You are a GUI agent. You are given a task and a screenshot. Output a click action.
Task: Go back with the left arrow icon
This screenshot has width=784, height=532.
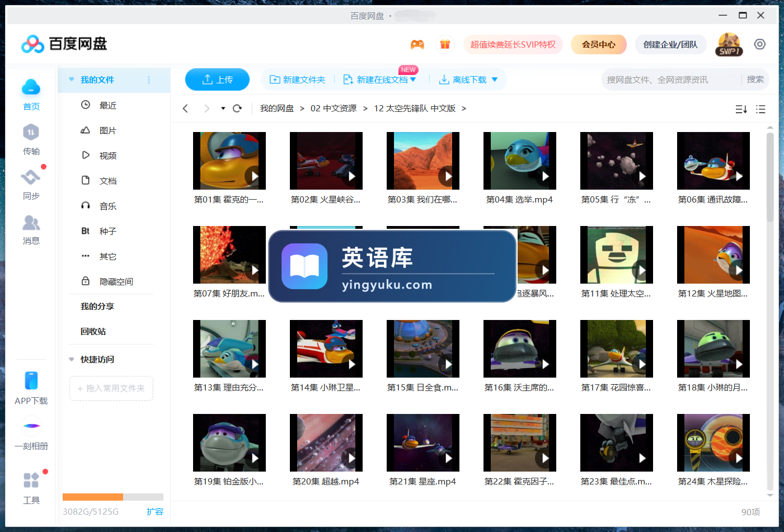click(x=185, y=109)
